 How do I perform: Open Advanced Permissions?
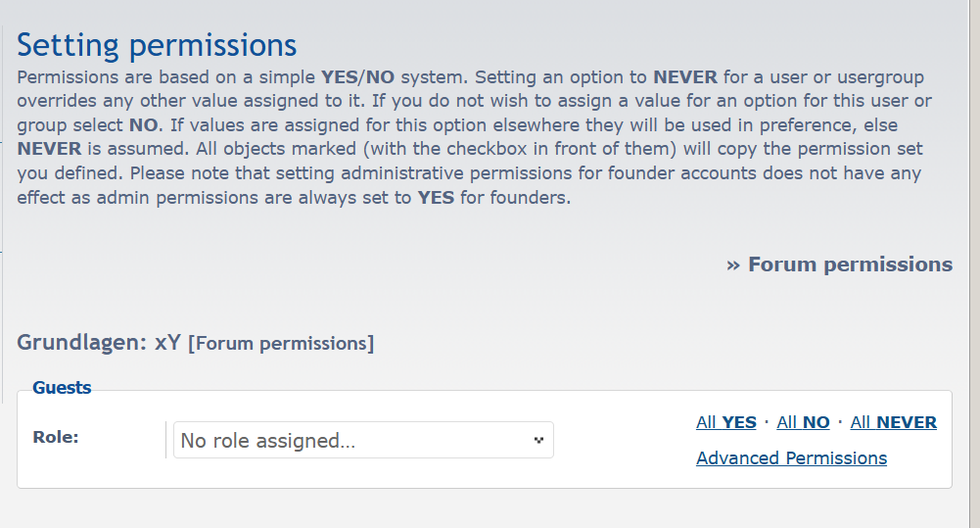(791, 458)
